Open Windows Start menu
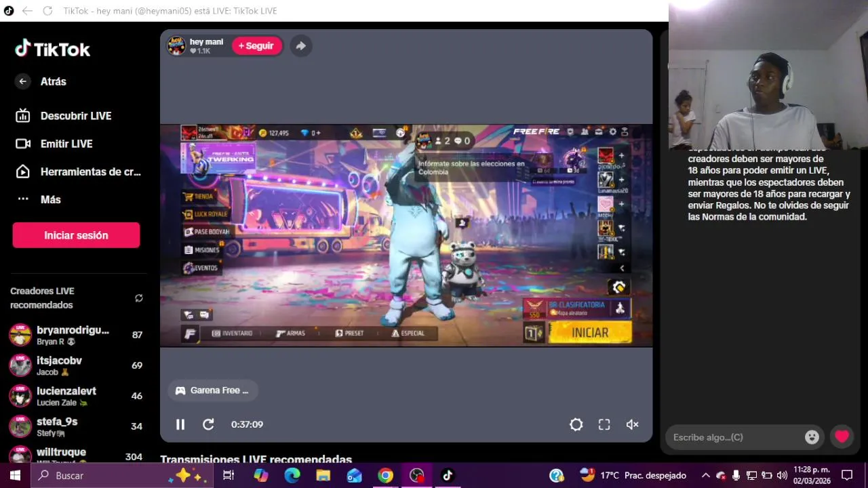Image resolution: width=868 pixels, height=488 pixels. point(15,476)
